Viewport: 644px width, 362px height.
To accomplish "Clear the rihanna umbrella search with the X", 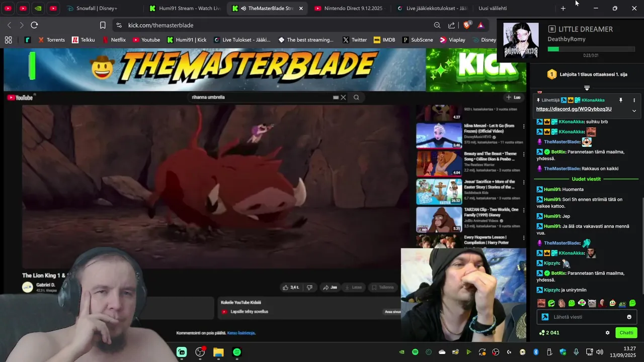I will point(343,98).
